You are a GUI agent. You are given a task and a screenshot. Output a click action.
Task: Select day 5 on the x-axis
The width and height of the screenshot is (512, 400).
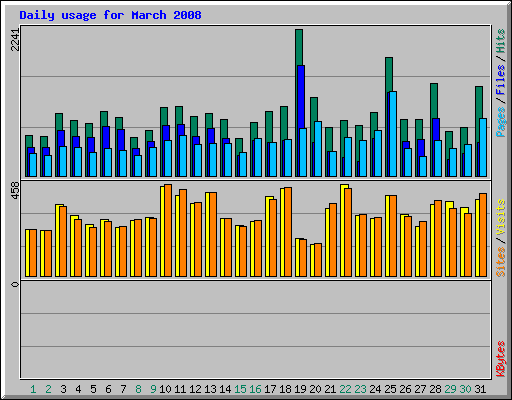tap(93, 389)
